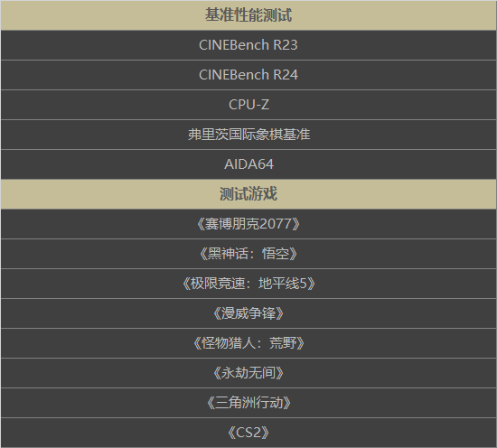The width and height of the screenshot is (497, 448).
Task: Click the CPU-Z benchmark entry
Action: (x=248, y=105)
